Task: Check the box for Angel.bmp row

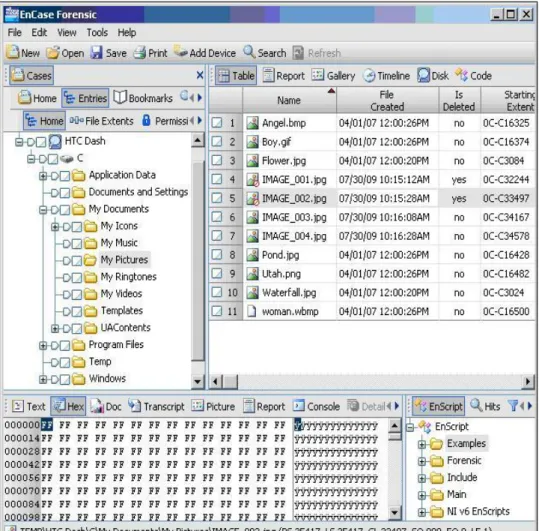Action: pos(217,123)
